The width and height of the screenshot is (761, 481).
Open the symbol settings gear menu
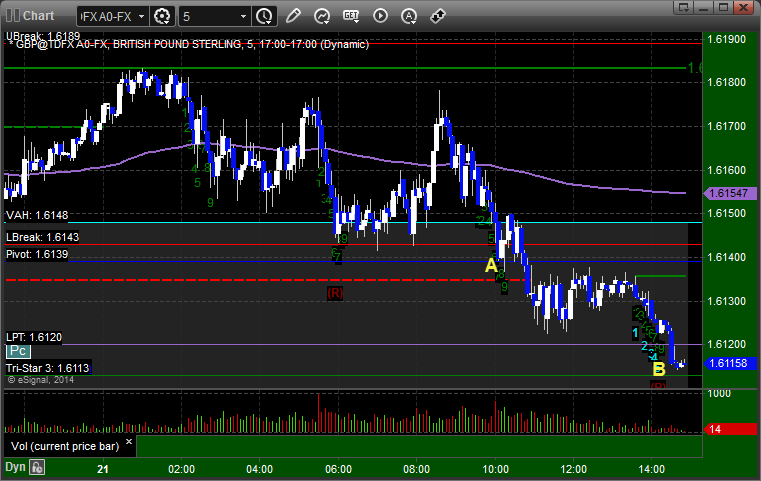[x=162, y=16]
